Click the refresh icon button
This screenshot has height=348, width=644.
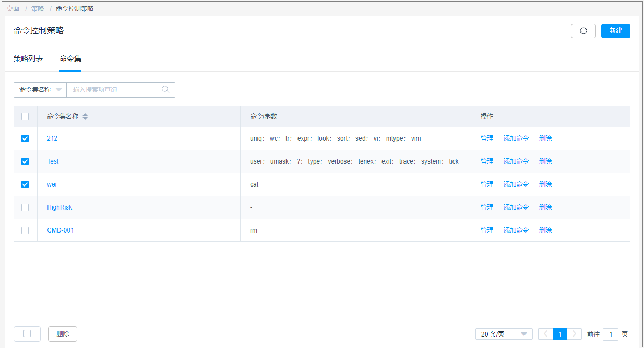click(x=583, y=31)
